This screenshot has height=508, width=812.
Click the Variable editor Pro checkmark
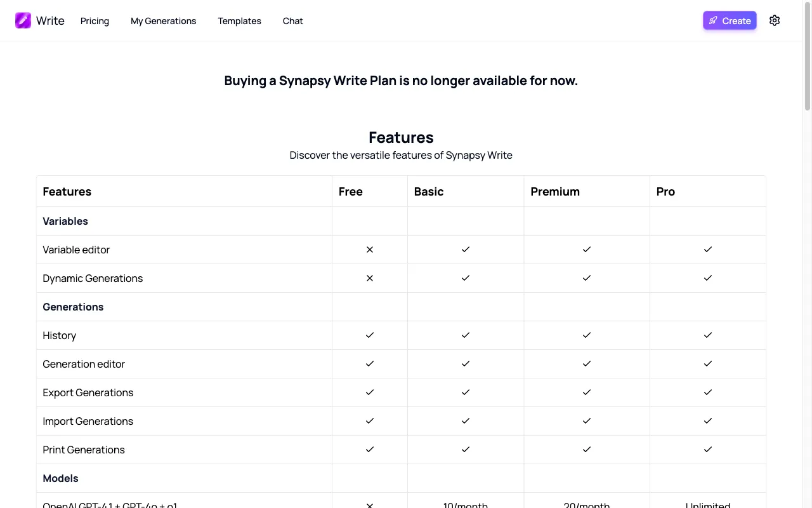point(708,250)
